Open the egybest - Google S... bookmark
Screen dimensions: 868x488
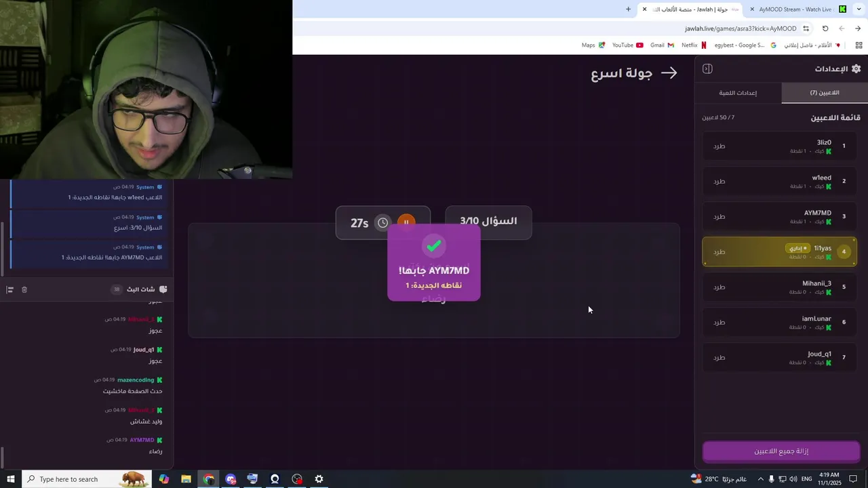click(745, 45)
